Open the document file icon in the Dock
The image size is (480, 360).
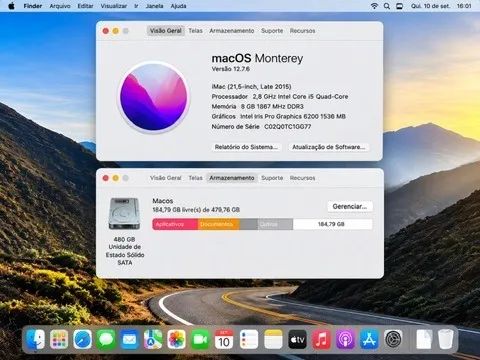[x=424, y=340]
